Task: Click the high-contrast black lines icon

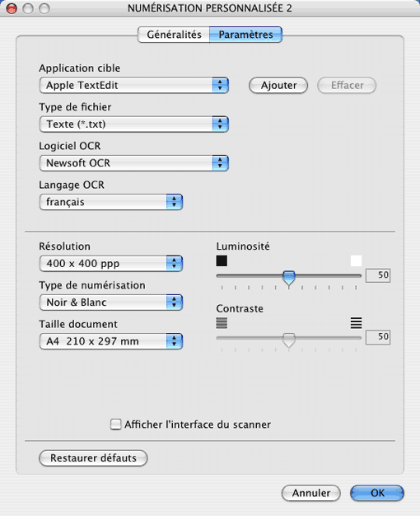Action: 357,323
